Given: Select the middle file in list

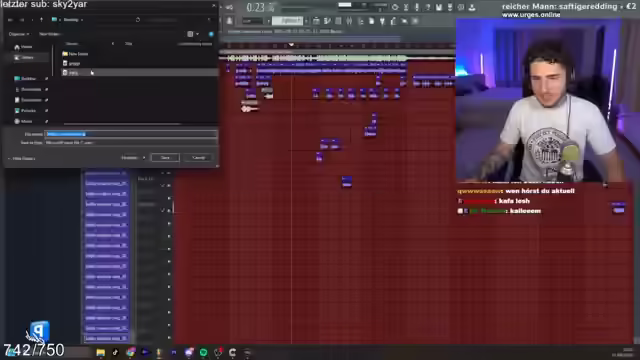Looking at the screenshot, I should [71, 64].
